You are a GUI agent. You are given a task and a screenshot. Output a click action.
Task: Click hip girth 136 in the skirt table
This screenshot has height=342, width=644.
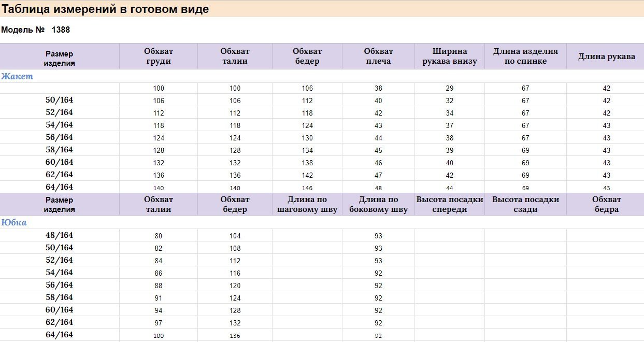pos(235,335)
